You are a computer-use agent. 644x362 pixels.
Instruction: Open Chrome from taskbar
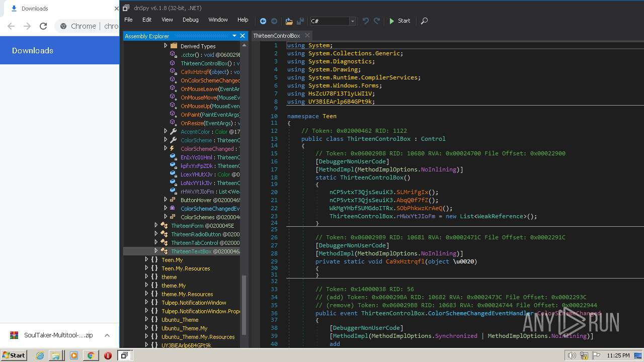91,355
